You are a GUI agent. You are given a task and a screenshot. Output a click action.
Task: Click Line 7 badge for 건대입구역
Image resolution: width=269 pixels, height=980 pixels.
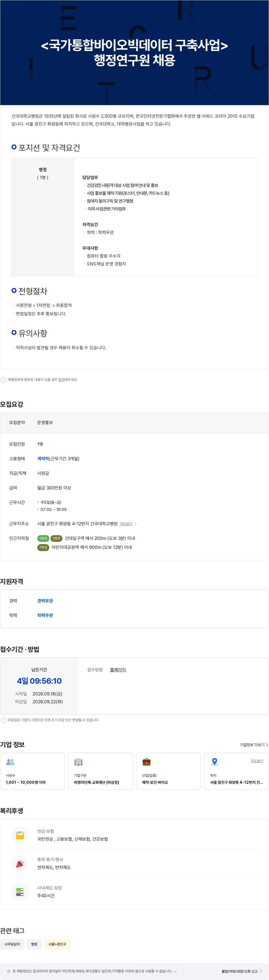click(x=56, y=538)
